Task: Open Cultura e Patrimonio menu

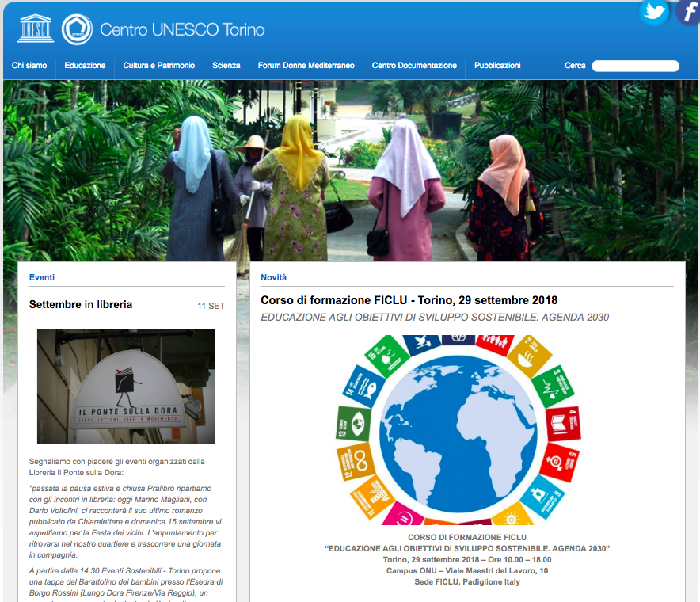Action: pyautogui.click(x=159, y=66)
